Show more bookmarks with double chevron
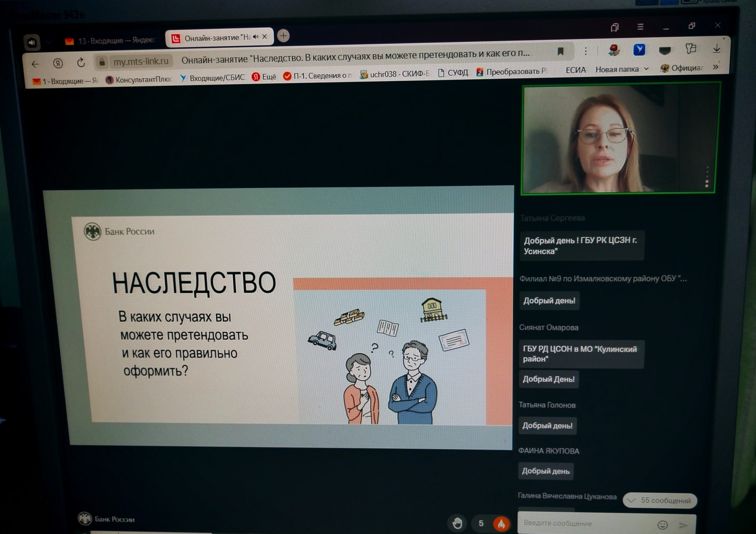The image size is (756, 534). tap(715, 67)
